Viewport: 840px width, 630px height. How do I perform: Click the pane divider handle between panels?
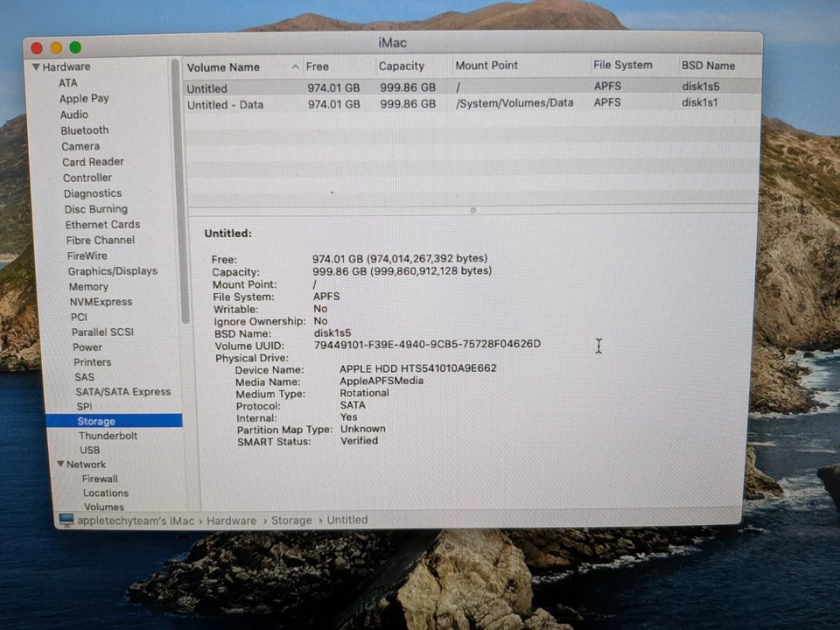[472, 210]
